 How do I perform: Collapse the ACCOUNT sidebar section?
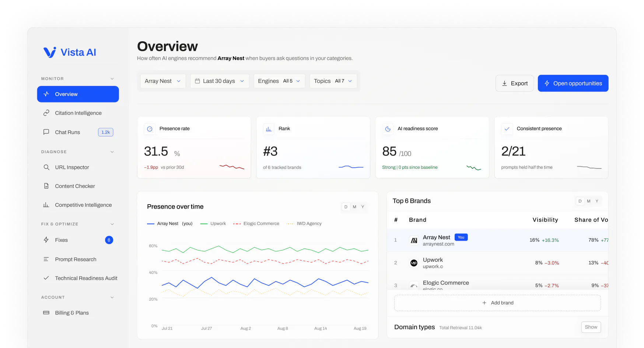tap(112, 297)
